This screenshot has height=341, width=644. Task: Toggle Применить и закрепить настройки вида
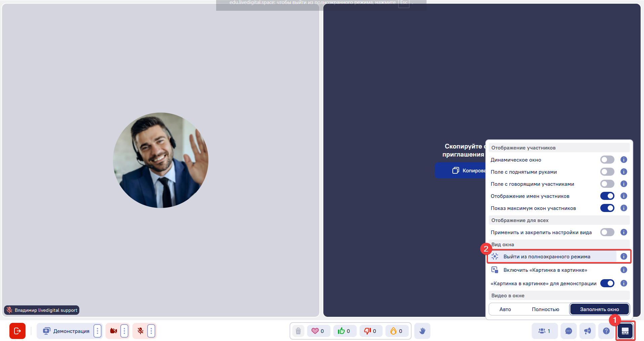[607, 232]
